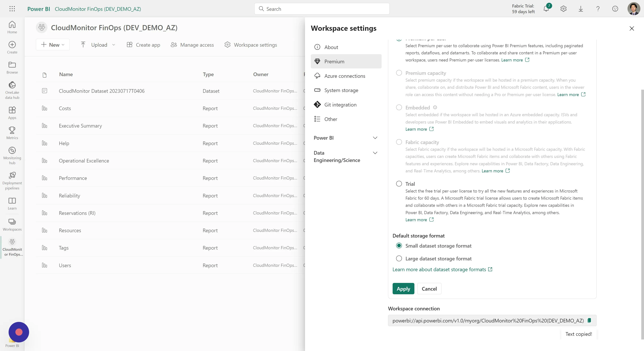Select Trial license mode
The width and height of the screenshot is (644, 351).
tap(399, 184)
